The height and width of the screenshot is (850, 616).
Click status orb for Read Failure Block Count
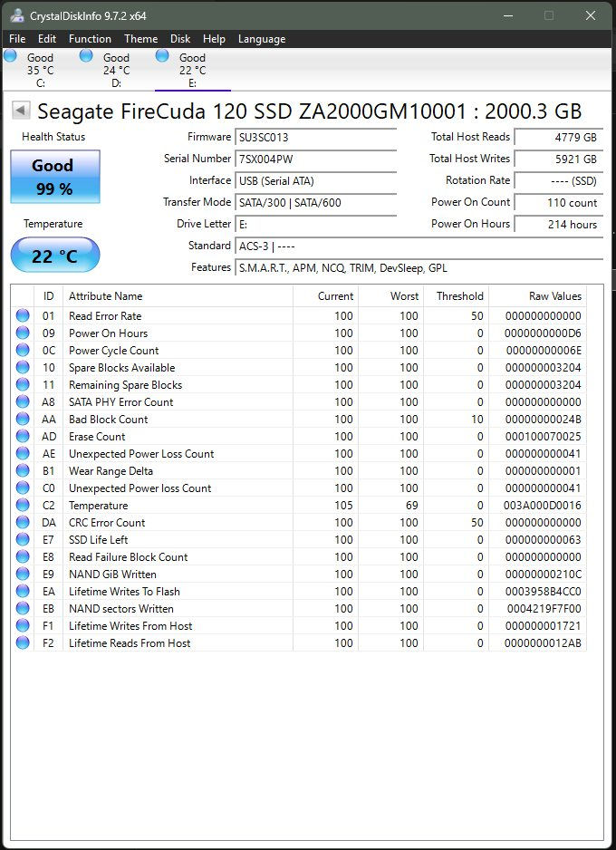coord(23,556)
